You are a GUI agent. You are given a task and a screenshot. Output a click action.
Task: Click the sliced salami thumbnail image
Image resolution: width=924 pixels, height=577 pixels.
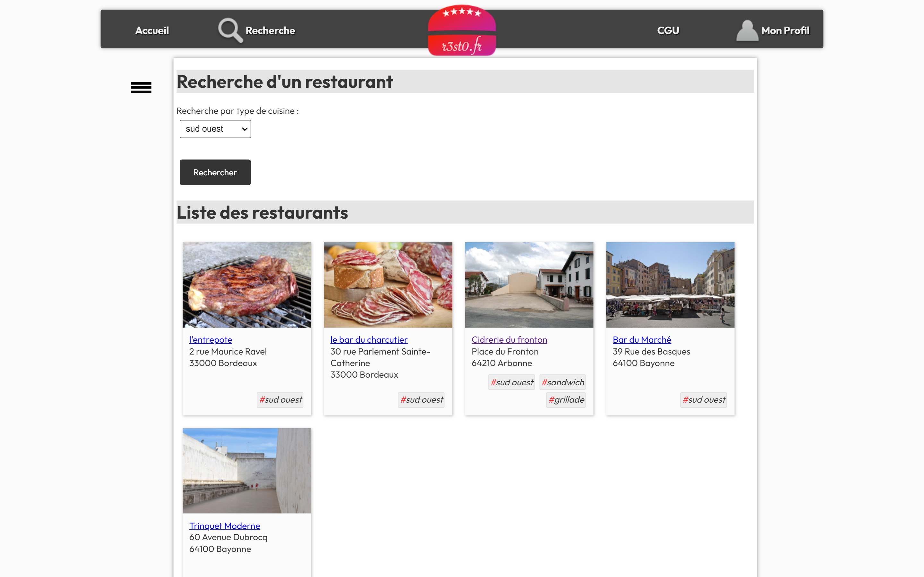(388, 285)
